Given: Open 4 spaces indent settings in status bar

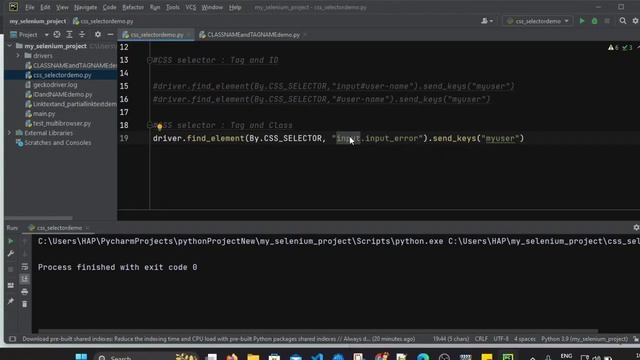Looking at the screenshot, I should [x=524, y=339].
